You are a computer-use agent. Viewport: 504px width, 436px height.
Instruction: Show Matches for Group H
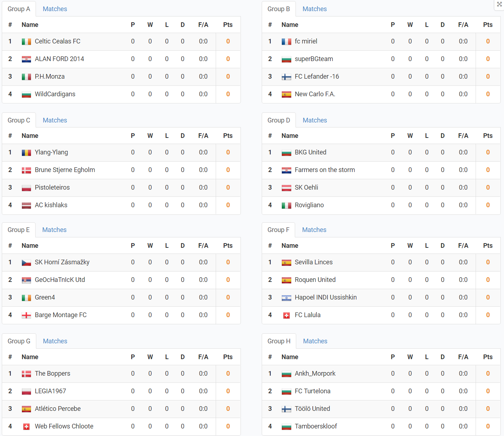point(315,341)
